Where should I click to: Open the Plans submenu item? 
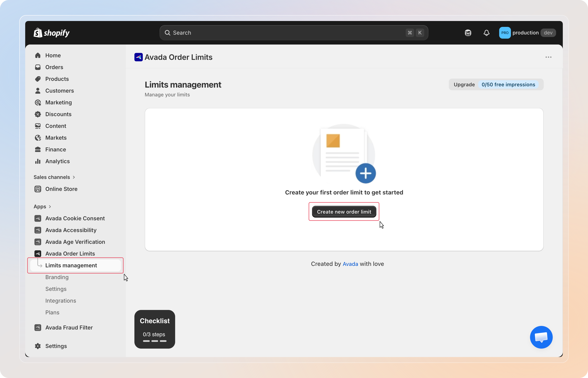tap(52, 312)
